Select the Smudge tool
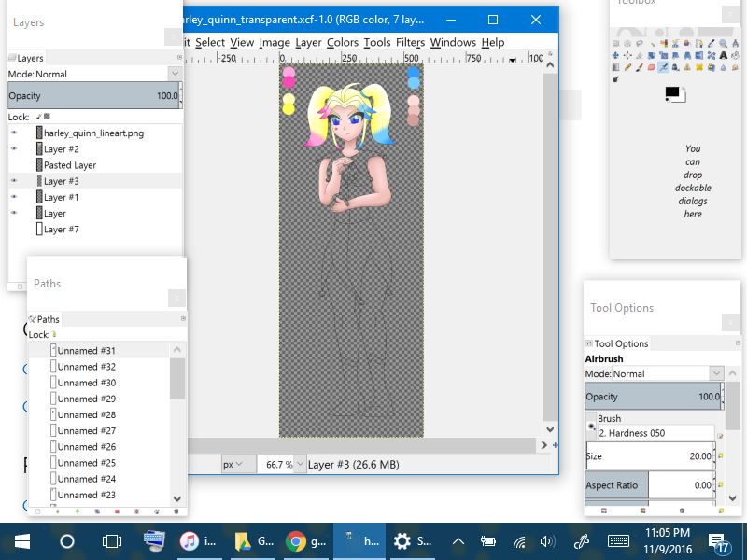 point(735,67)
